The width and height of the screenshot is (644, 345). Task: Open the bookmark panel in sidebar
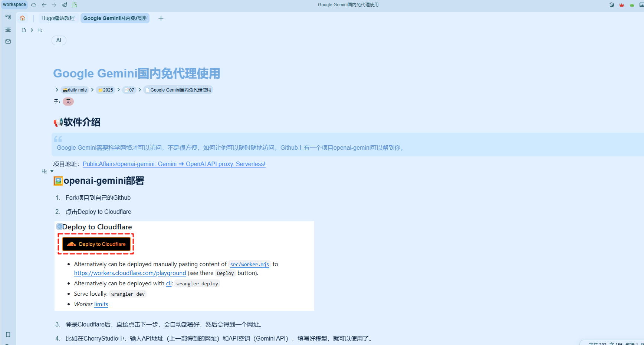[8, 335]
